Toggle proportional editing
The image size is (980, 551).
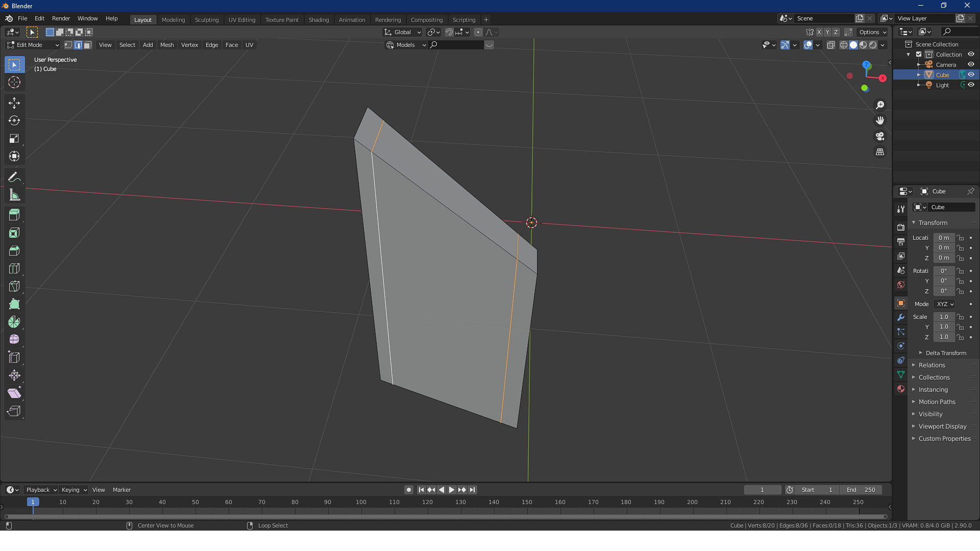[x=478, y=32]
